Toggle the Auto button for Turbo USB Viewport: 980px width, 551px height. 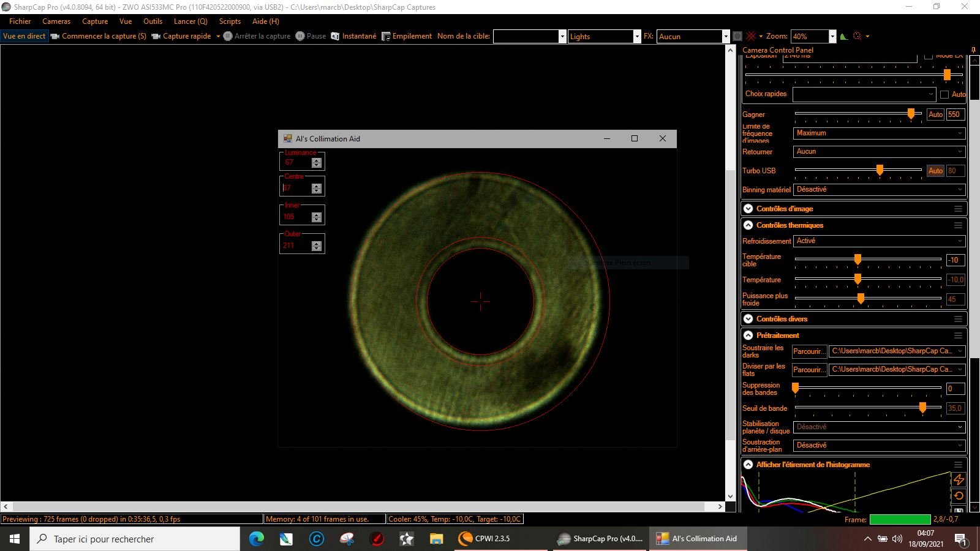pyautogui.click(x=935, y=171)
